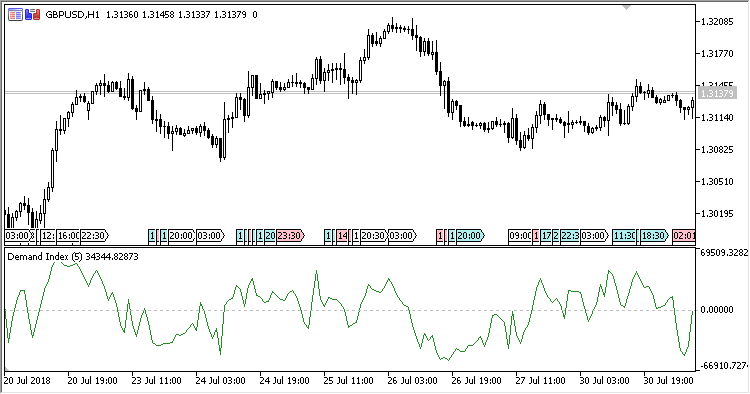The width and height of the screenshot is (750, 394).
Task: Click the blue 11:30 event marker
Action: pyautogui.click(x=624, y=236)
